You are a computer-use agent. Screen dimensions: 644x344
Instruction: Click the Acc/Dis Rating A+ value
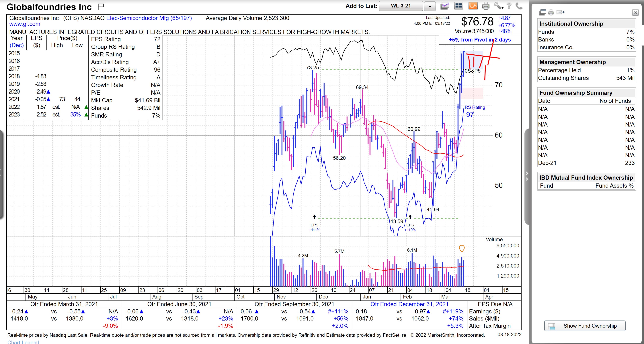(x=157, y=62)
